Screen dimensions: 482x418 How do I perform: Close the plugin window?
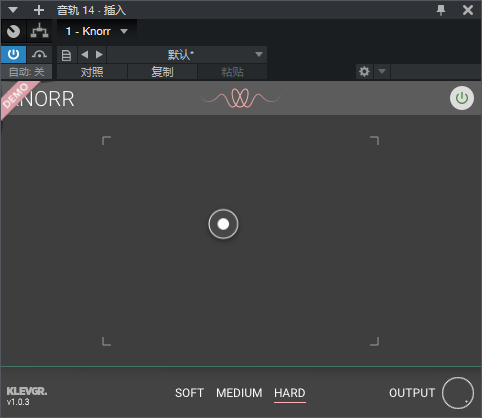pos(468,10)
